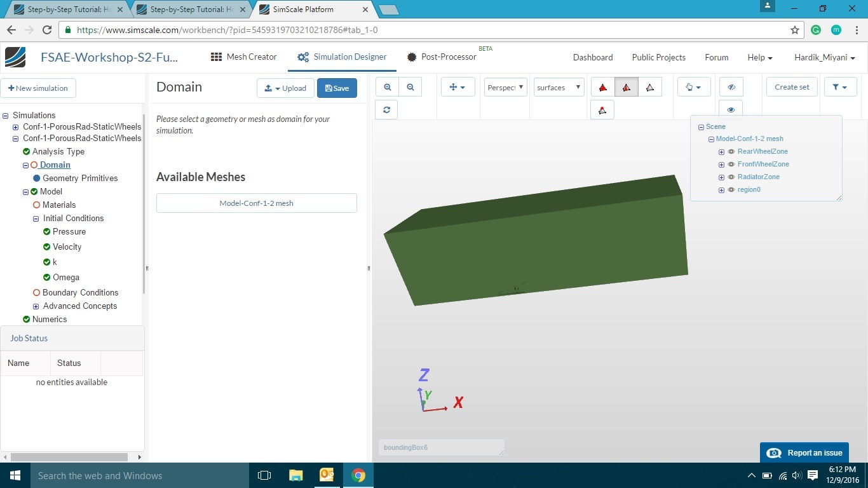This screenshot has height=488, width=868.
Task: Open the Public Projects link
Action: pyautogui.click(x=659, y=57)
